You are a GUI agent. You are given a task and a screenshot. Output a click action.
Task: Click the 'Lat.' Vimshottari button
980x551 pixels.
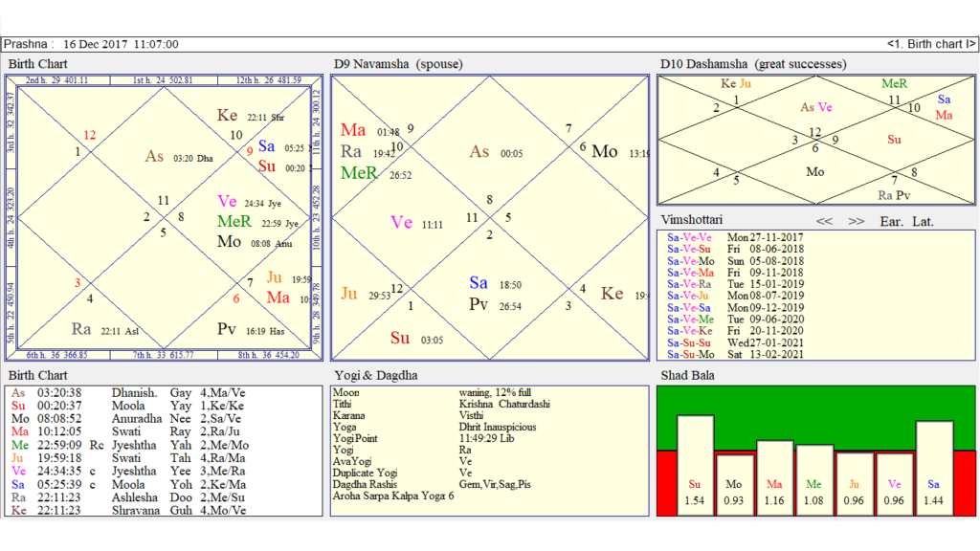pyautogui.click(x=924, y=222)
